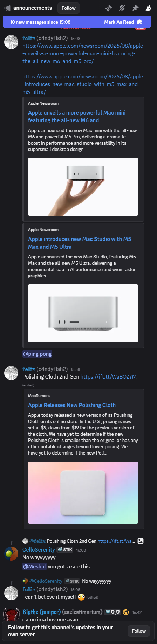Toggle the notification mute bell icon

tap(122, 8)
